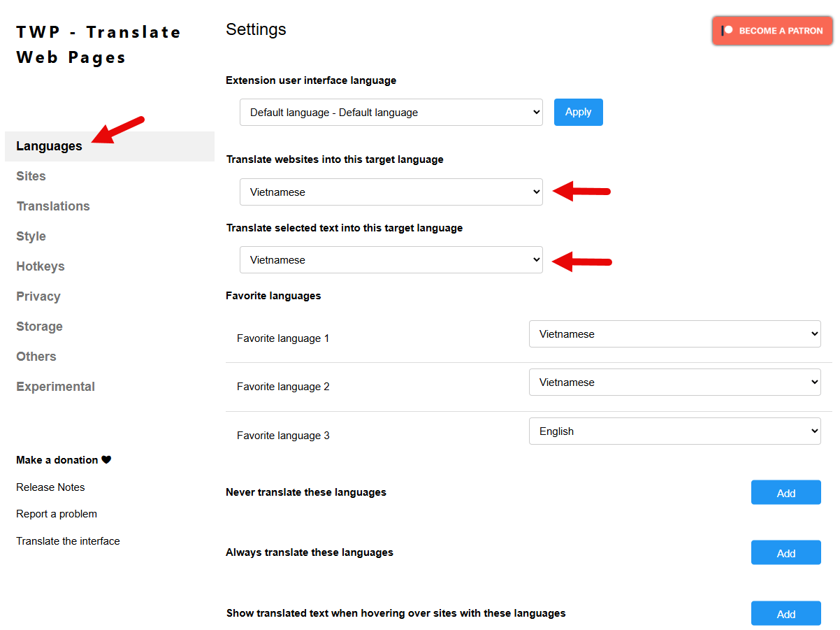
Task: Add a hover translation language
Action: coord(786,614)
